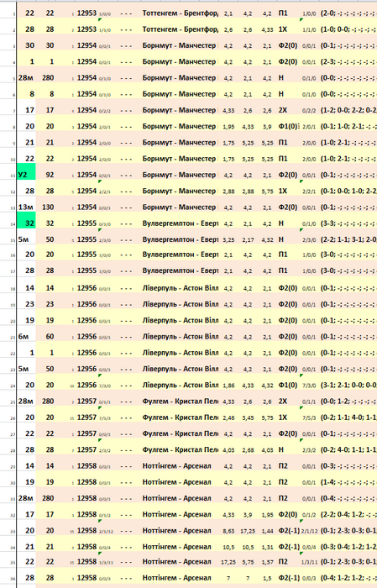This screenshot has height=588, width=377.
Task: Select the cell with value "60"
Action: 50,336
